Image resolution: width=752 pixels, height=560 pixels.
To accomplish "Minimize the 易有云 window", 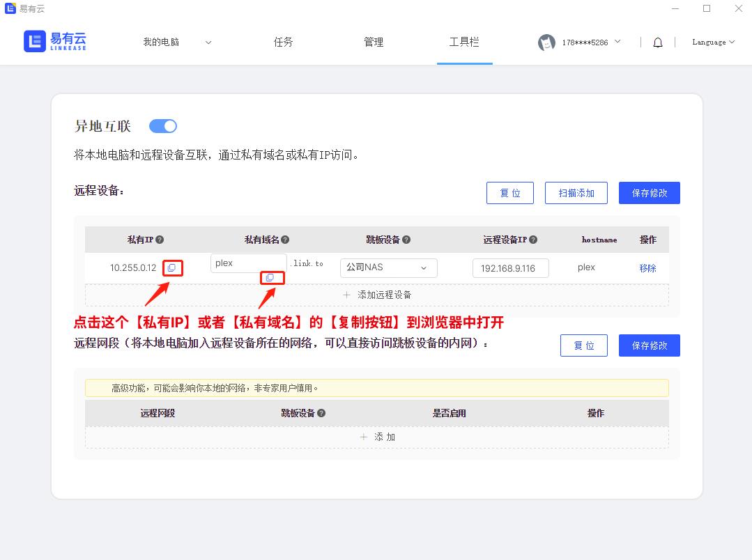I will 675,8.
